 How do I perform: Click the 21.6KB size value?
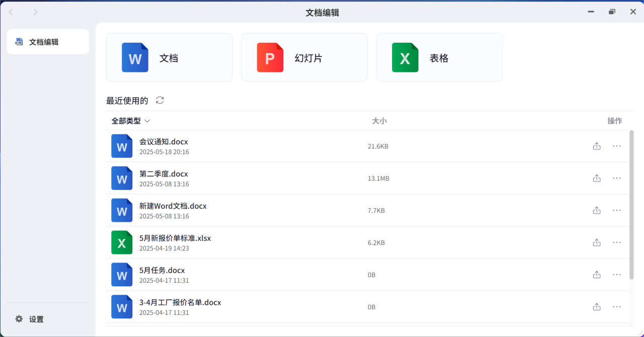coord(378,146)
